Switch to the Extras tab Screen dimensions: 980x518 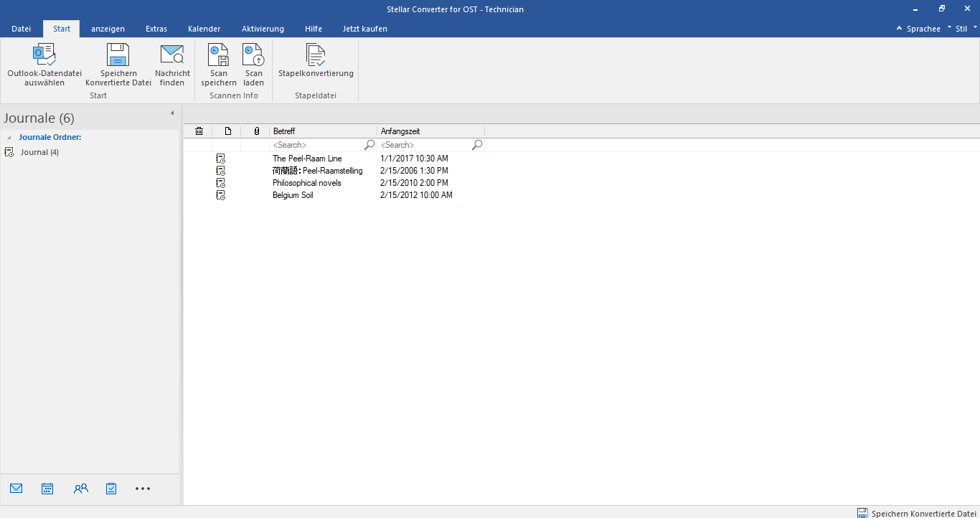(156, 29)
